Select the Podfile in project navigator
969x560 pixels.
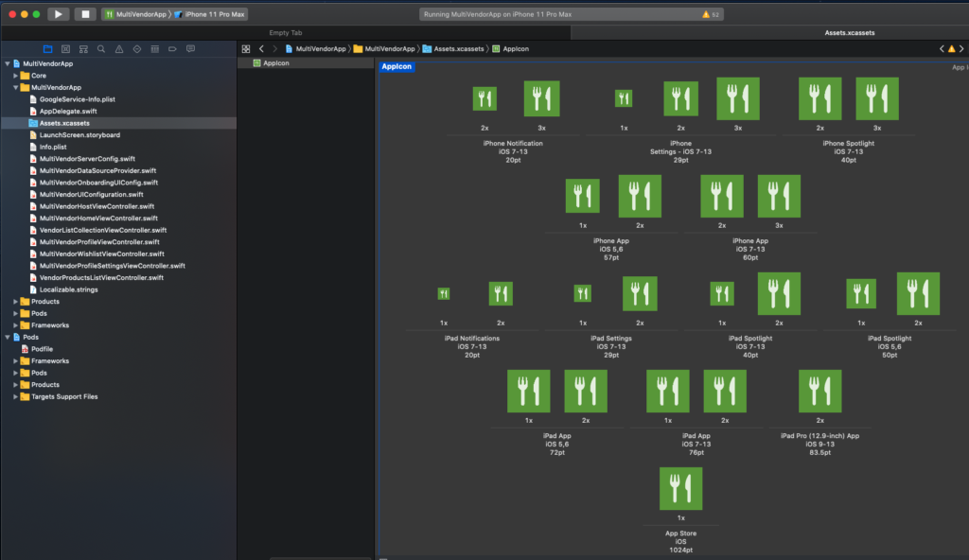41,349
